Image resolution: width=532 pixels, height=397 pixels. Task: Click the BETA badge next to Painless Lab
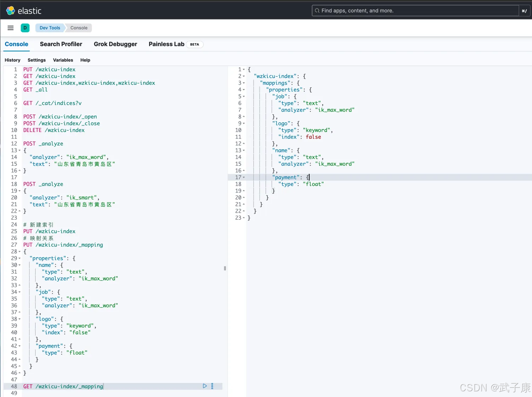coord(194,45)
